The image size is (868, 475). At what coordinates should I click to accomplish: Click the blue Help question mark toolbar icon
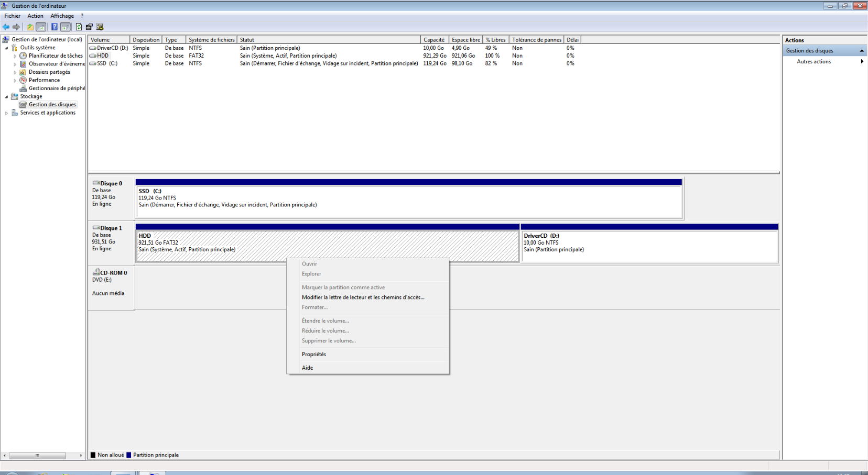pos(54,27)
